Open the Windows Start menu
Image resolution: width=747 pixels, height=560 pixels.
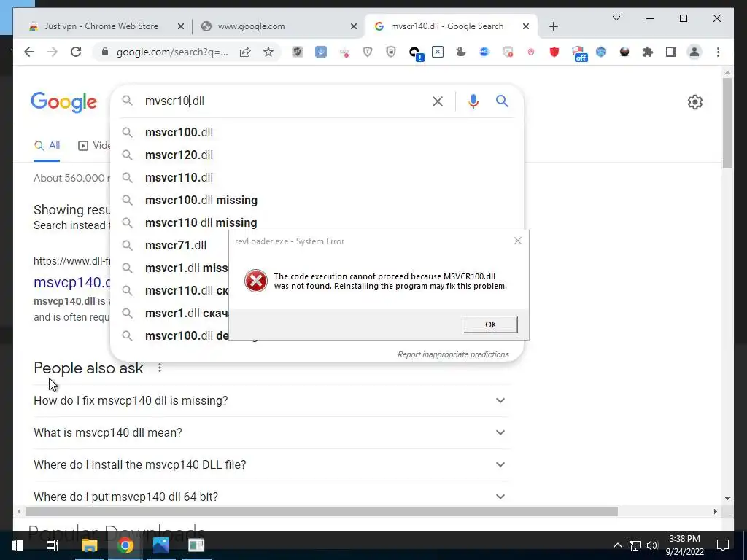(18, 545)
